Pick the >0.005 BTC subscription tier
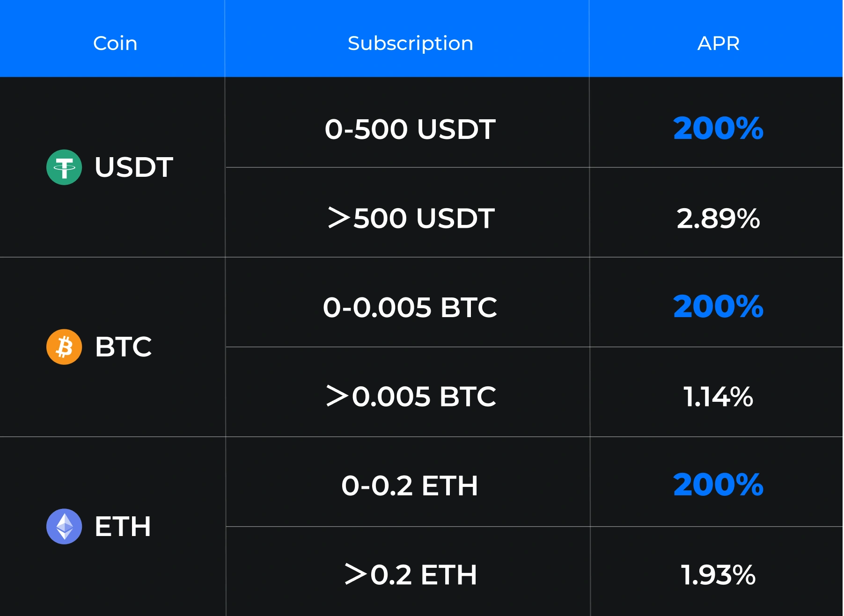 [411, 397]
